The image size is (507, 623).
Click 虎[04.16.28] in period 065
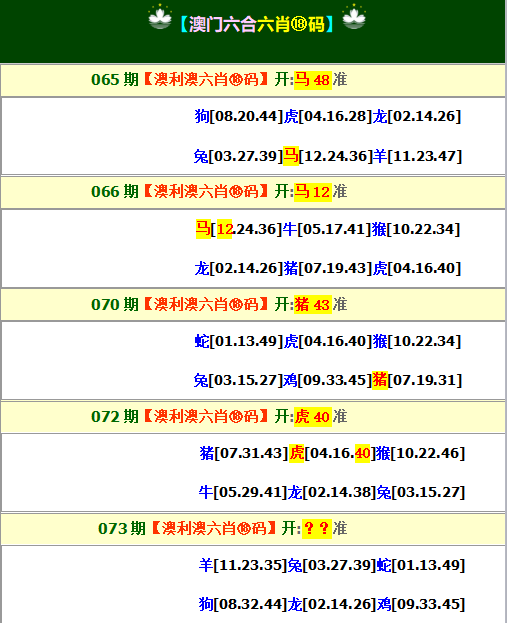point(328,116)
